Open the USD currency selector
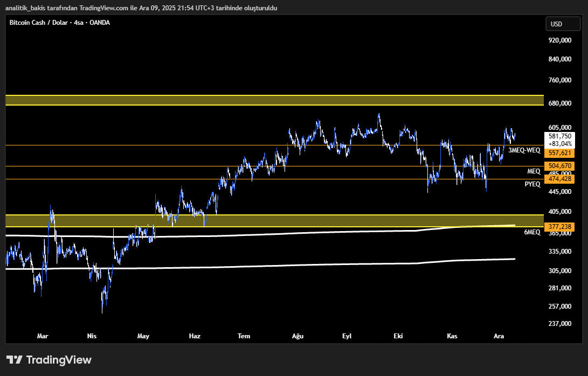This screenshot has width=588, height=376. coord(563,24)
